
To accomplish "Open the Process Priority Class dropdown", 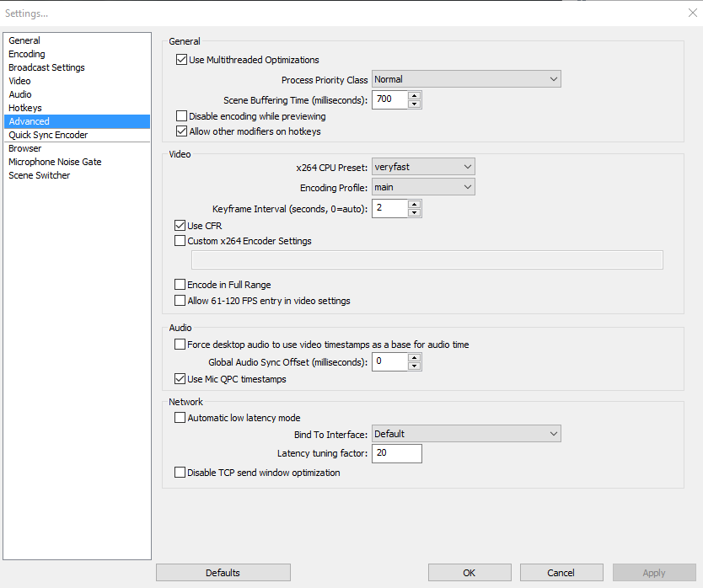I will pyautogui.click(x=466, y=79).
